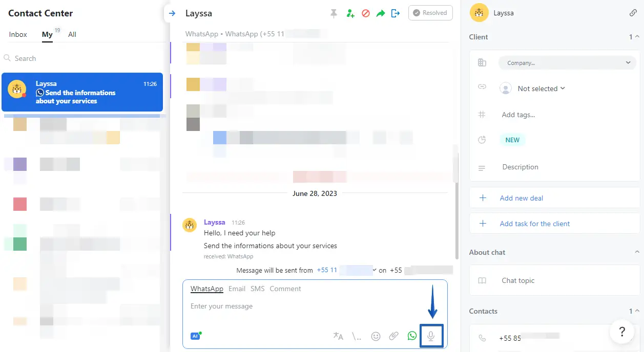Collapse the Client section
644x352 pixels.
click(x=637, y=37)
